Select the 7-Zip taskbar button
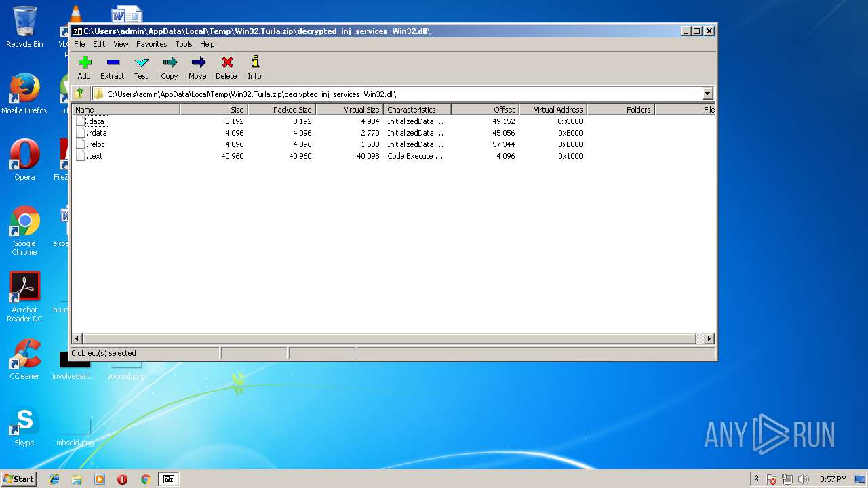This screenshot has height=488, width=868. (169, 479)
